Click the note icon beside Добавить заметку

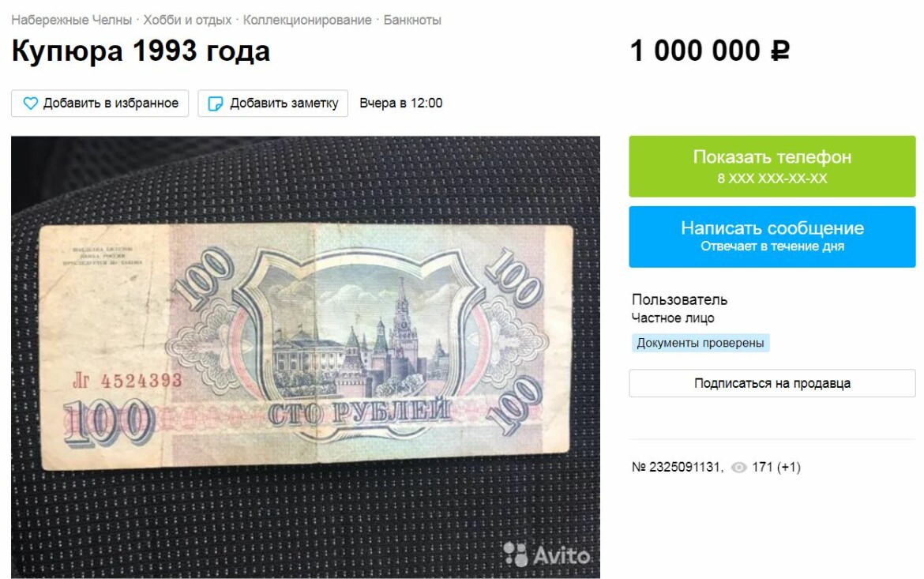(x=216, y=103)
